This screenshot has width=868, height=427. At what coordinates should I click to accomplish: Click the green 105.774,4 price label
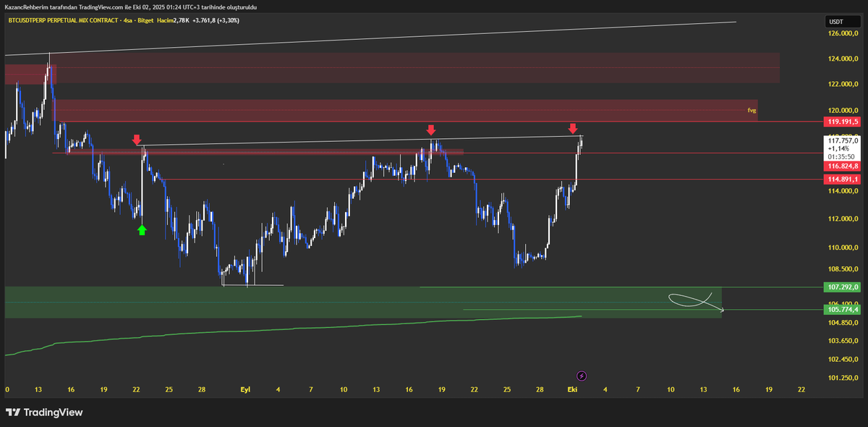(842, 310)
